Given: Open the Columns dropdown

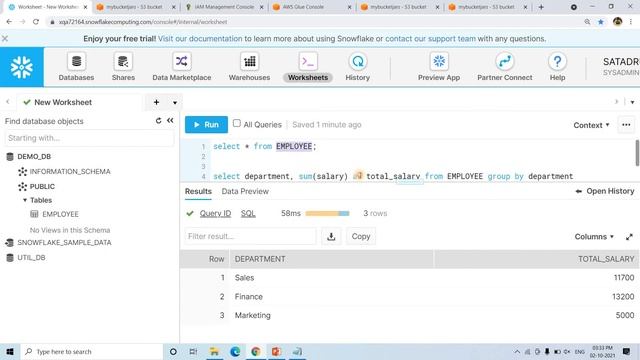Looking at the screenshot, I should (594, 237).
